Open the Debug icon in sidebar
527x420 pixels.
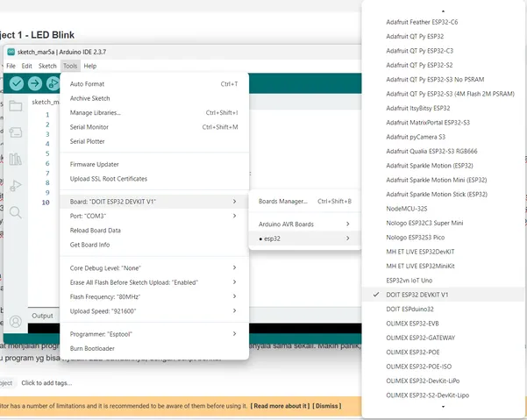tap(16, 186)
